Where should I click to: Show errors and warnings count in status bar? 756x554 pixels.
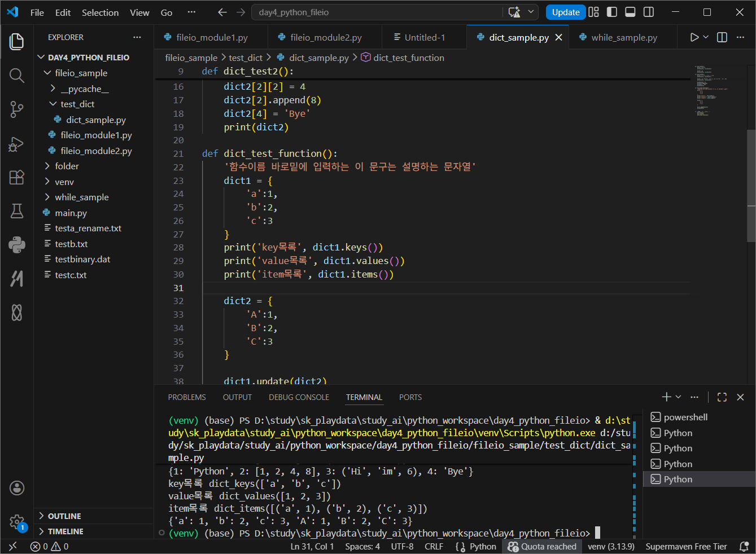tap(50, 547)
